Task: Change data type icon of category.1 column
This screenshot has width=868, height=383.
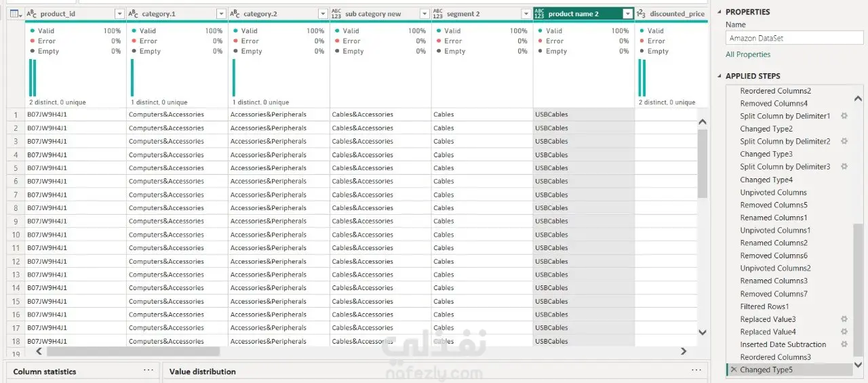Action: click(x=134, y=14)
